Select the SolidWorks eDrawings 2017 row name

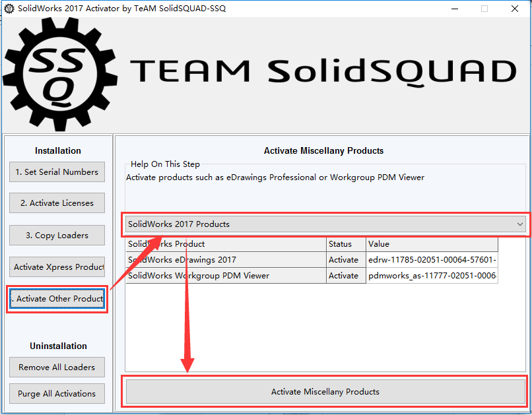pyautogui.click(x=226, y=260)
